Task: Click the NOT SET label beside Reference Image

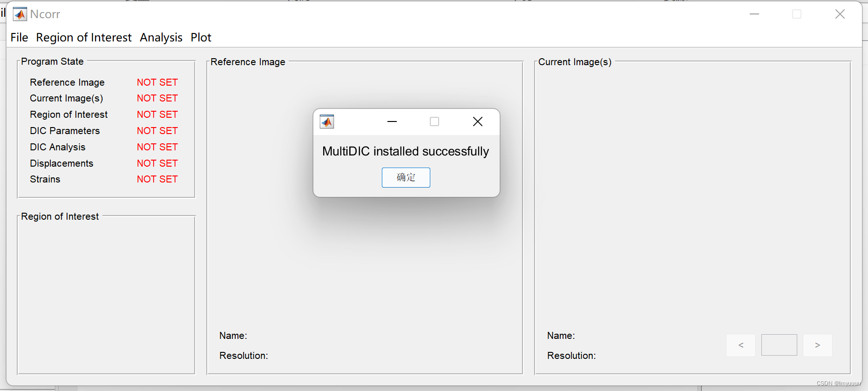Action: pos(157,82)
